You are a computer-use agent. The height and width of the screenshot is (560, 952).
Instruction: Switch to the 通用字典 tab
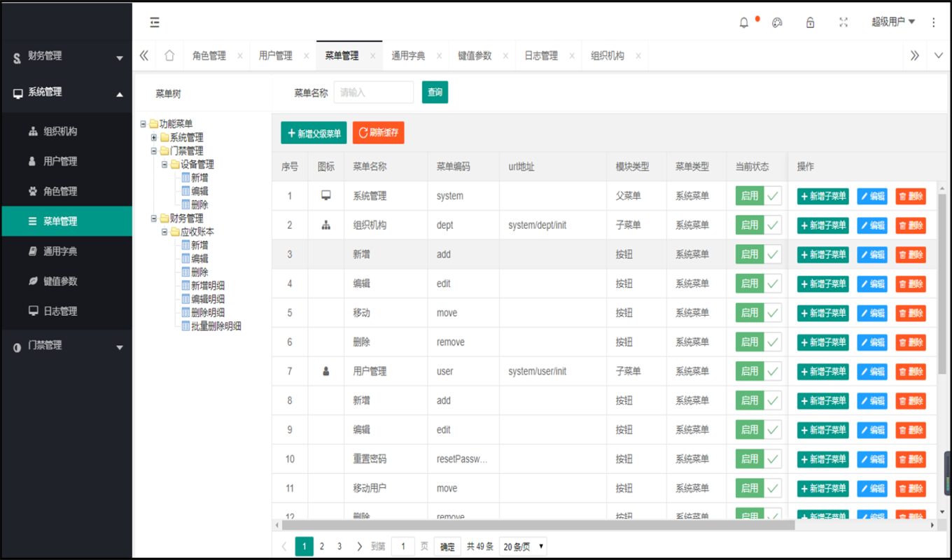coord(408,55)
